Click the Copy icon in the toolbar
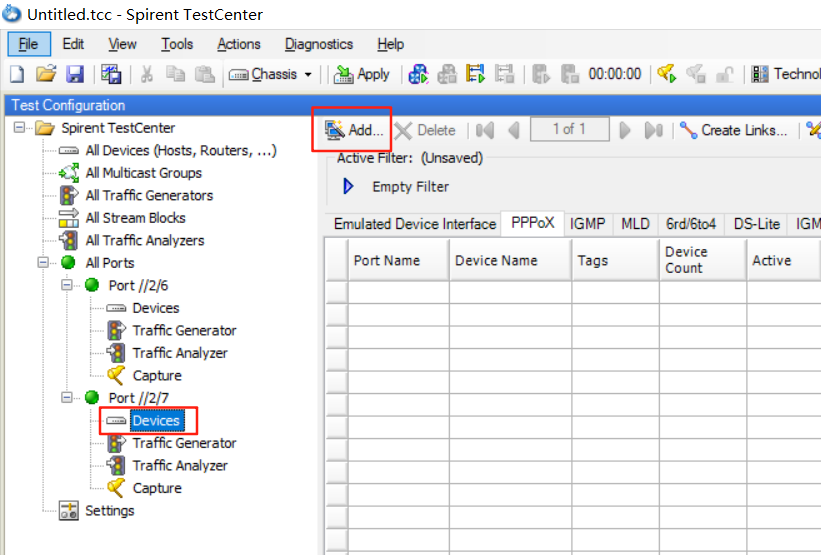821x555 pixels. [175, 74]
